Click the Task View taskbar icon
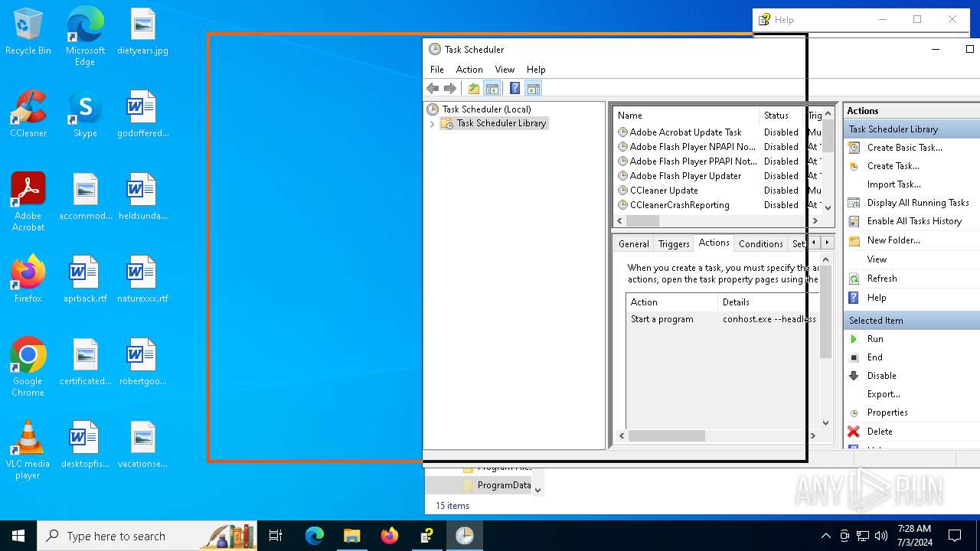 point(276,536)
